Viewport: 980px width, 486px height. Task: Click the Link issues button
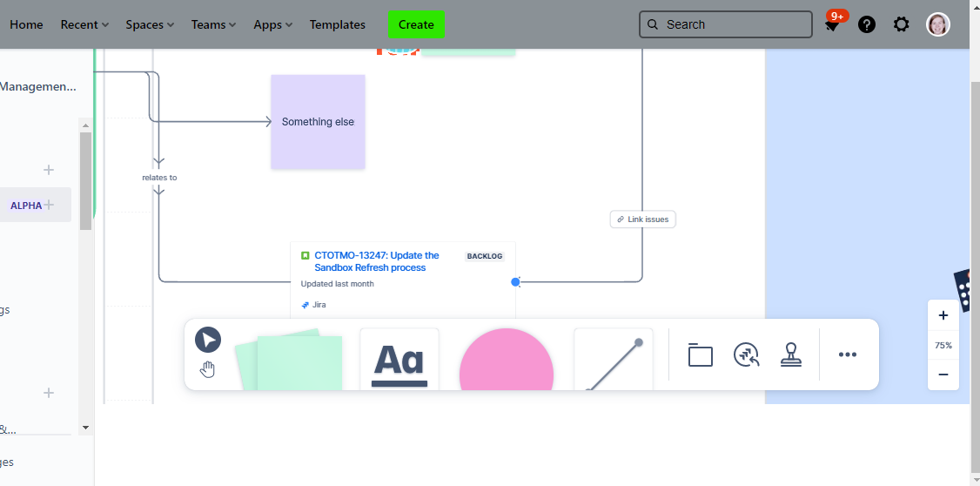[x=642, y=219]
